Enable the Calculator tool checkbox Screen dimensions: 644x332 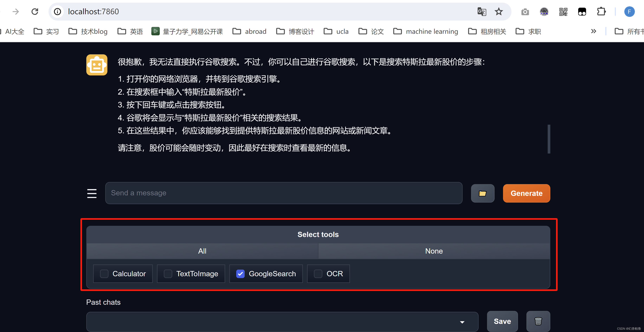tap(104, 274)
